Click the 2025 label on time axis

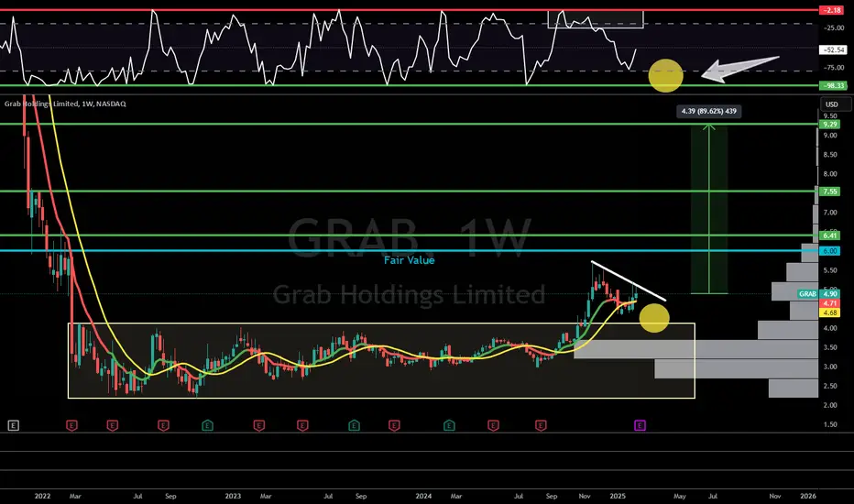(617, 496)
